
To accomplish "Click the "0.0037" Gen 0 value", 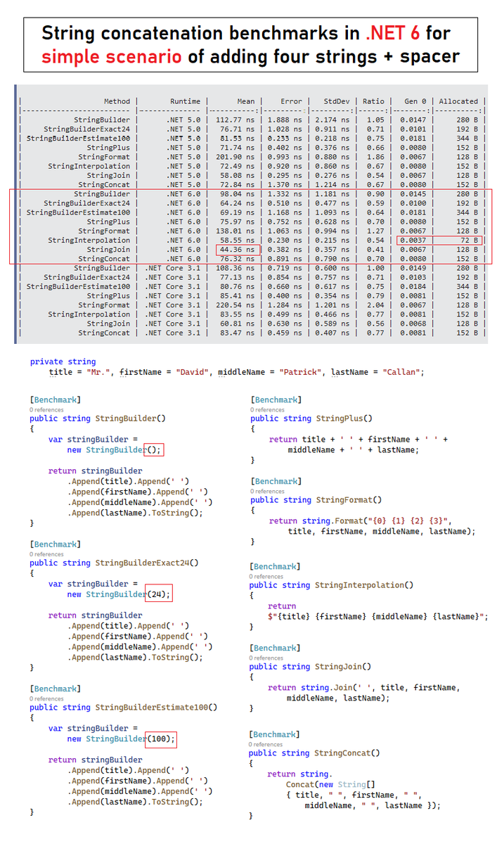I will click(x=413, y=240).
